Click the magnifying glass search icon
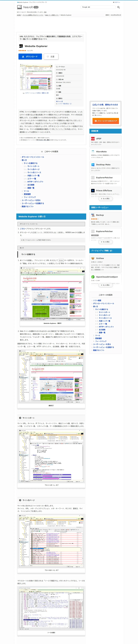 coord(118,7)
